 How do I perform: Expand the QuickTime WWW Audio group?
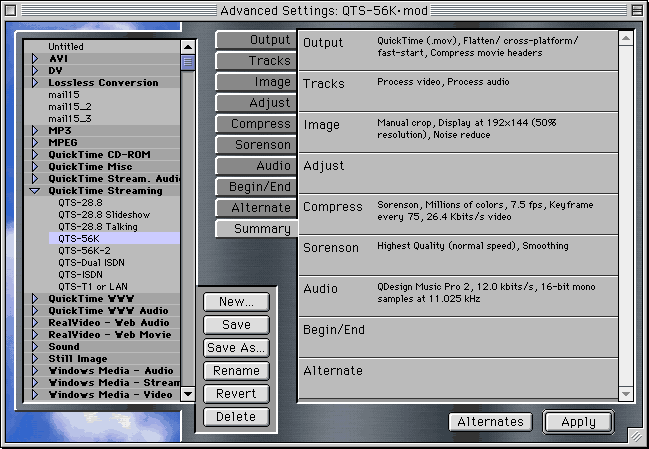point(35,311)
